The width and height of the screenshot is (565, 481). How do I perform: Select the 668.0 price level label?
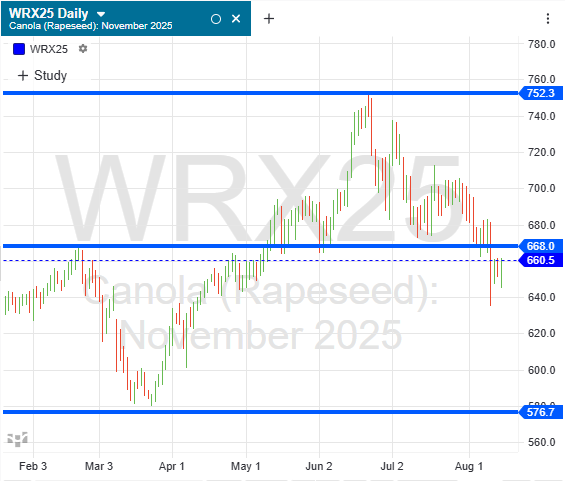pyautogui.click(x=541, y=246)
